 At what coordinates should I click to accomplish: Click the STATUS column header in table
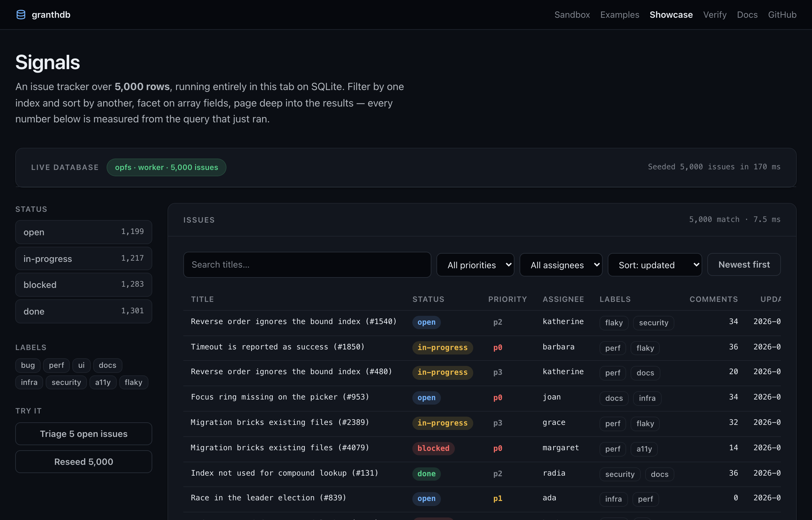coord(428,299)
